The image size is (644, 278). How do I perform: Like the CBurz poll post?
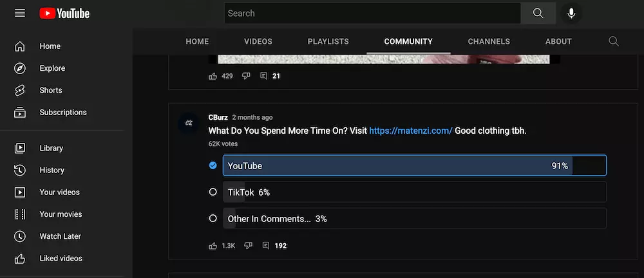[213, 246]
